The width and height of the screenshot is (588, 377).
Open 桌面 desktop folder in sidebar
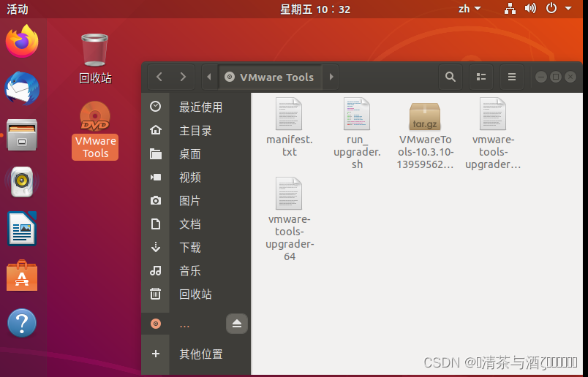[196, 153]
